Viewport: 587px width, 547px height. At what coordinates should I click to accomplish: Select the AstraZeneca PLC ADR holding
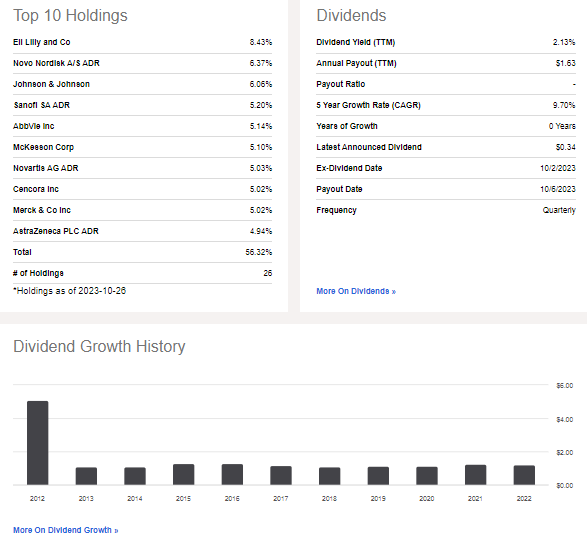56,231
